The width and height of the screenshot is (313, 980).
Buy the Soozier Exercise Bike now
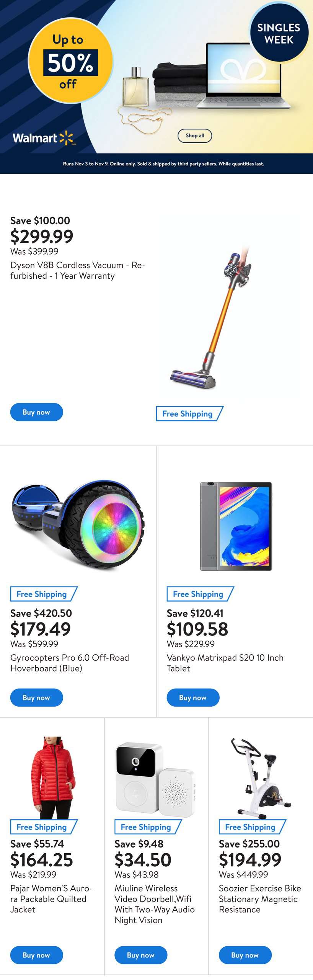pos(245,955)
